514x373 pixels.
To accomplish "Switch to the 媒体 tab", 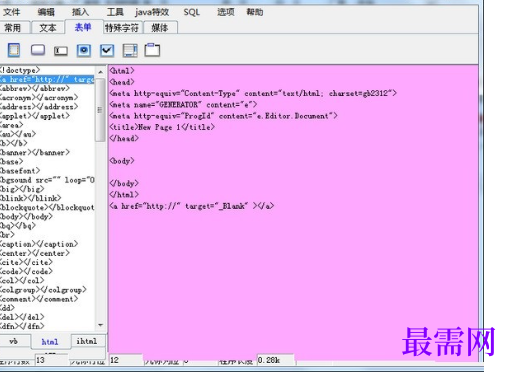I will [160, 28].
